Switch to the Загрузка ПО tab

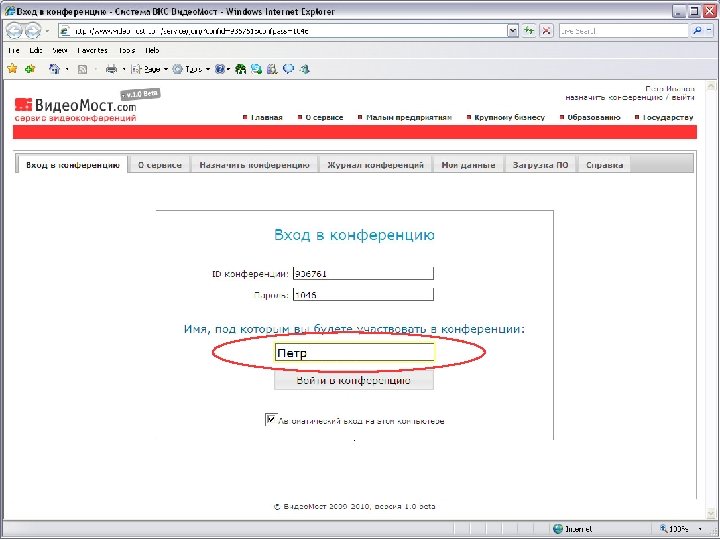(540, 165)
